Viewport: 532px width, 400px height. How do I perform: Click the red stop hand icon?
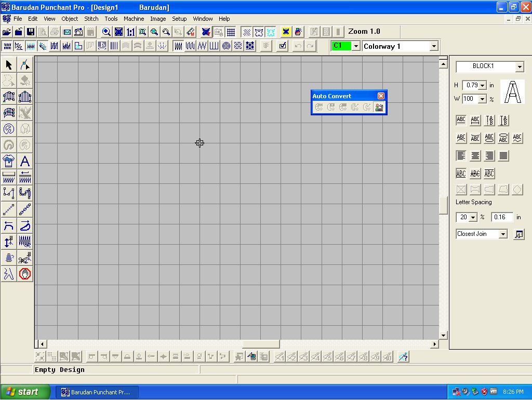coord(24,274)
